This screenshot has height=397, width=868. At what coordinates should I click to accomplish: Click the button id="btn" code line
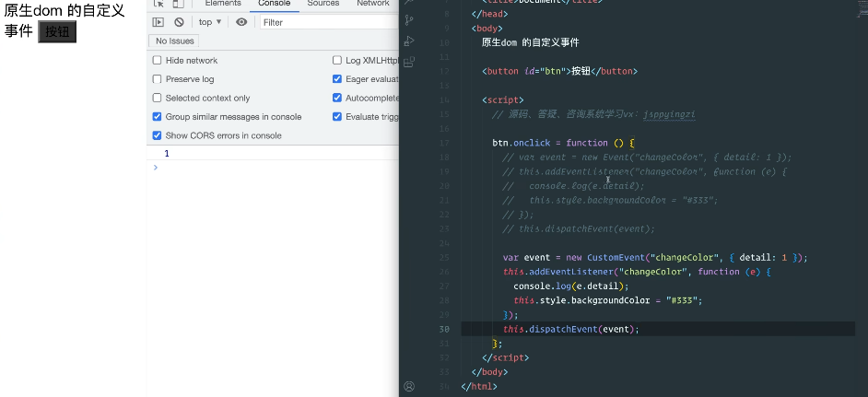(559, 72)
